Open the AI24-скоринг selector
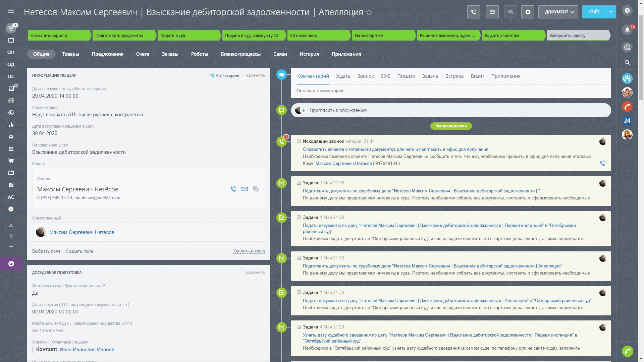 coord(225,75)
